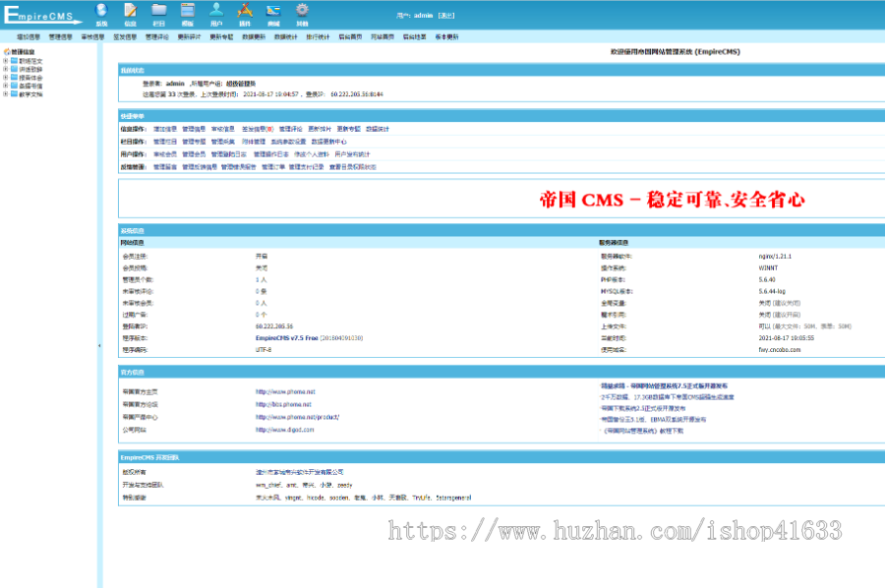Expand the fifth folder in the tree
The width and height of the screenshot is (885, 588).
point(6,94)
